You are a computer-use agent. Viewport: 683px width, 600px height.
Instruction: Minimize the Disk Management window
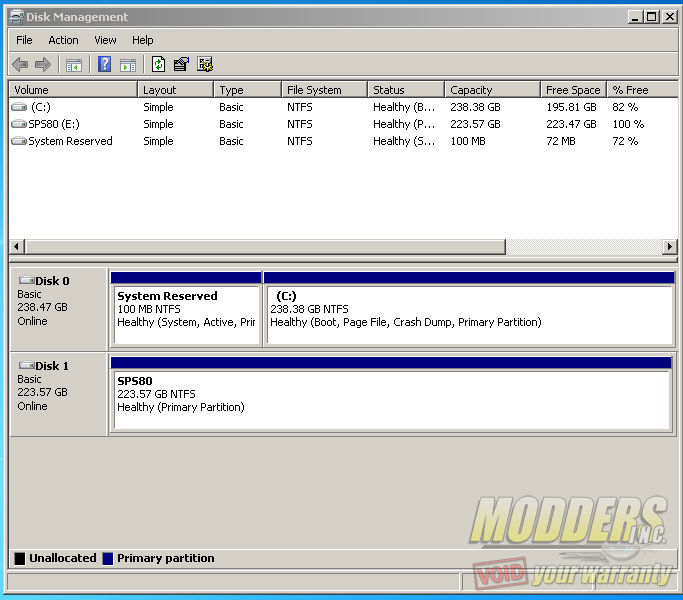[635, 17]
